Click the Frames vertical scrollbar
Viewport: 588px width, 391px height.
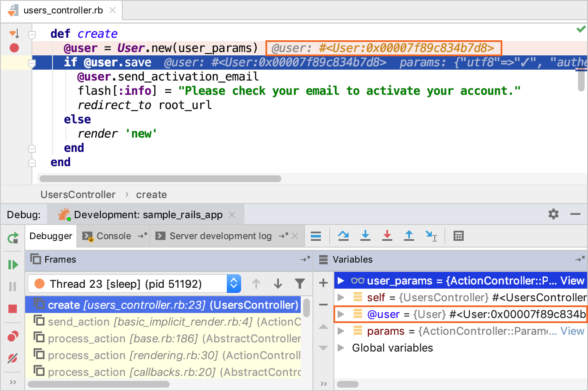(x=307, y=308)
